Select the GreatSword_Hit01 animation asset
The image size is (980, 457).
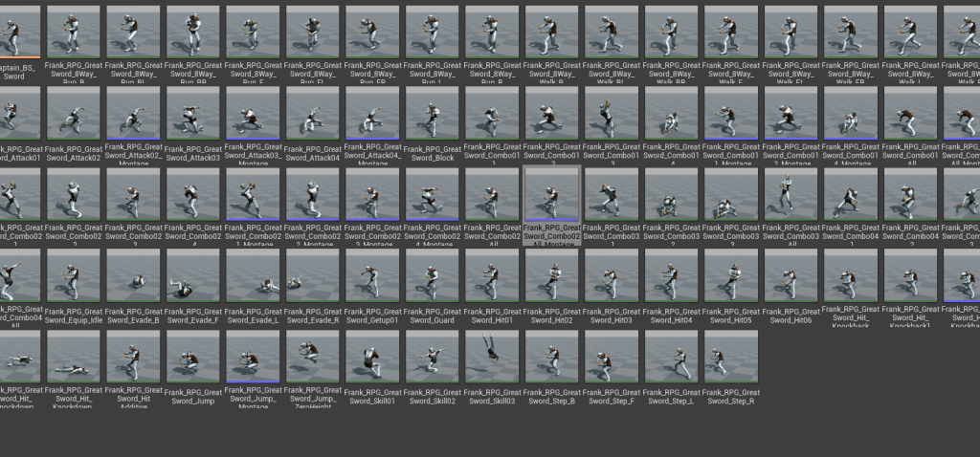pos(492,275)
